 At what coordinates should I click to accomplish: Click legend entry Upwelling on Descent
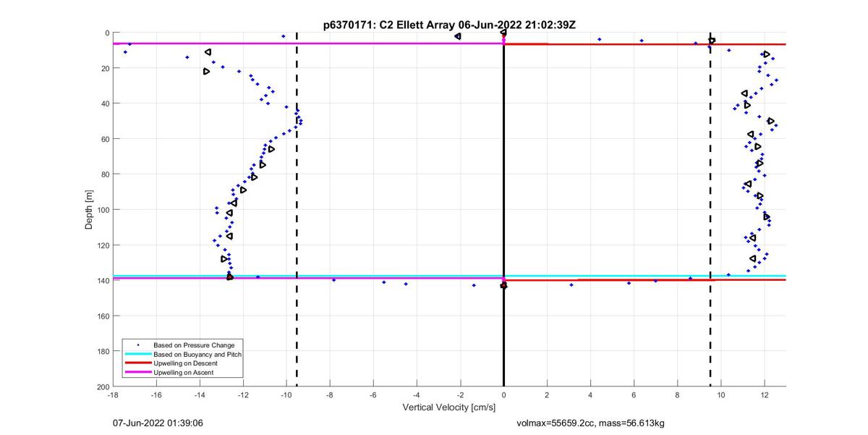pos(185,363)
